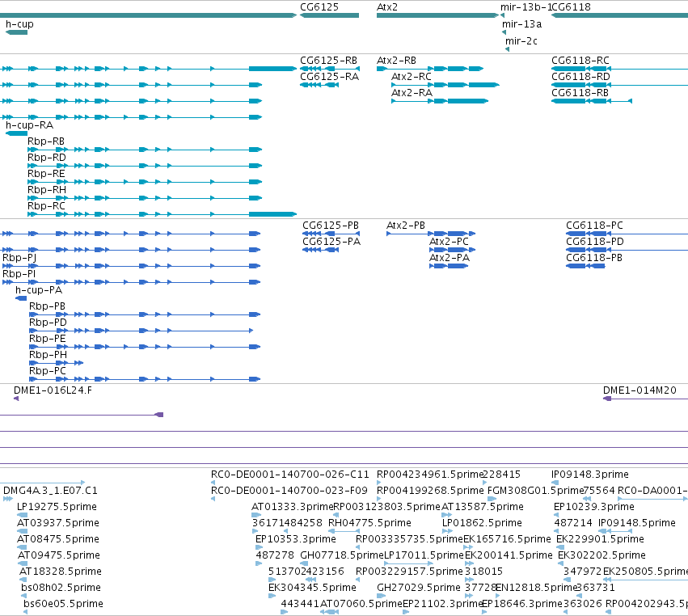Select the GH27029.5prime EST label

pos(419,589)
